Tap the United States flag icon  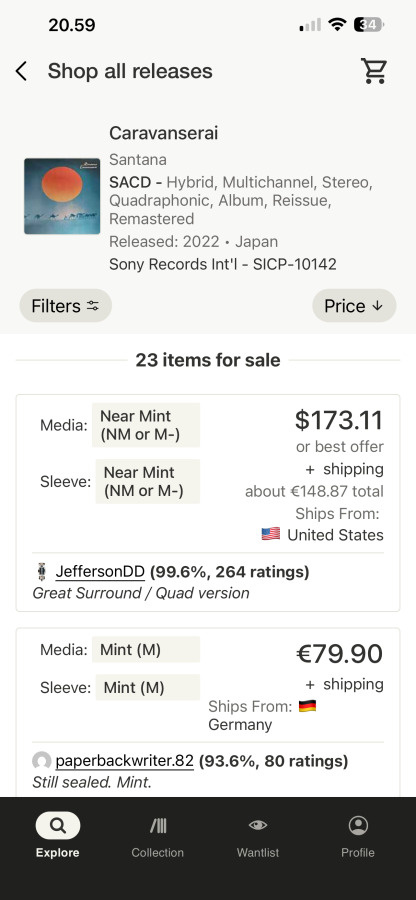click(271, 534)
